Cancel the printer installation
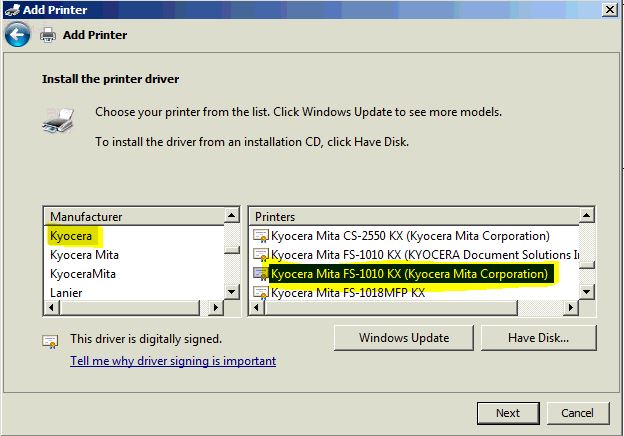The width and height of the screenshot is (624, 436). tap(578, 413)
